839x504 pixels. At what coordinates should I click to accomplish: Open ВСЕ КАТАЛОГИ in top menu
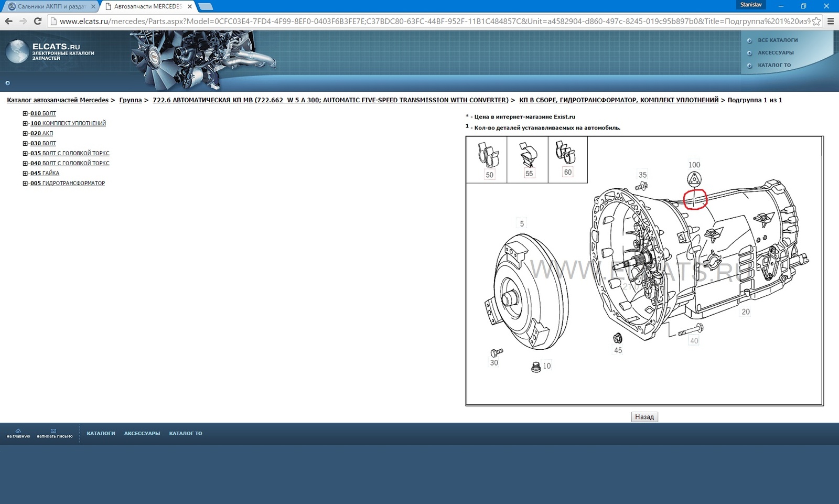tap(778, 40)
